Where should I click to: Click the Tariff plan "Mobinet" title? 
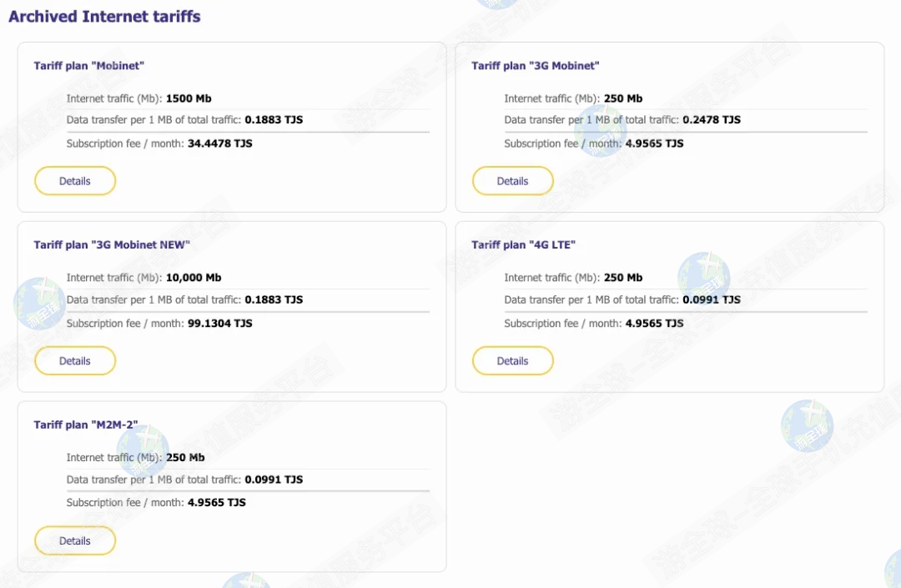tap(88, 66)
